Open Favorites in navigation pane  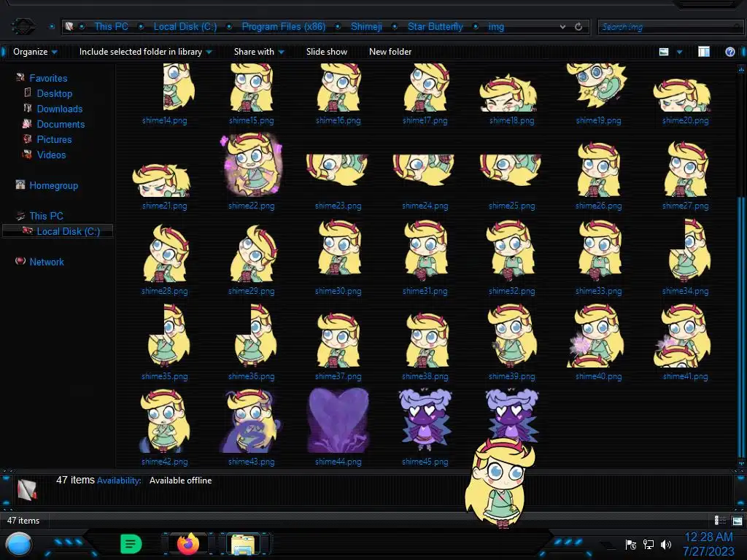tap(48, 78)
